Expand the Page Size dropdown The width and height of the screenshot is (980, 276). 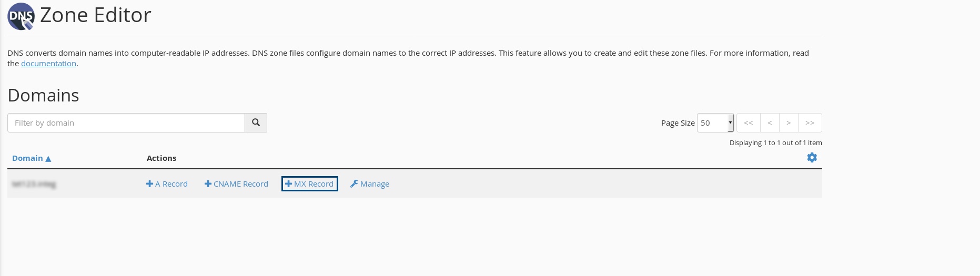(x=715, y=123)
